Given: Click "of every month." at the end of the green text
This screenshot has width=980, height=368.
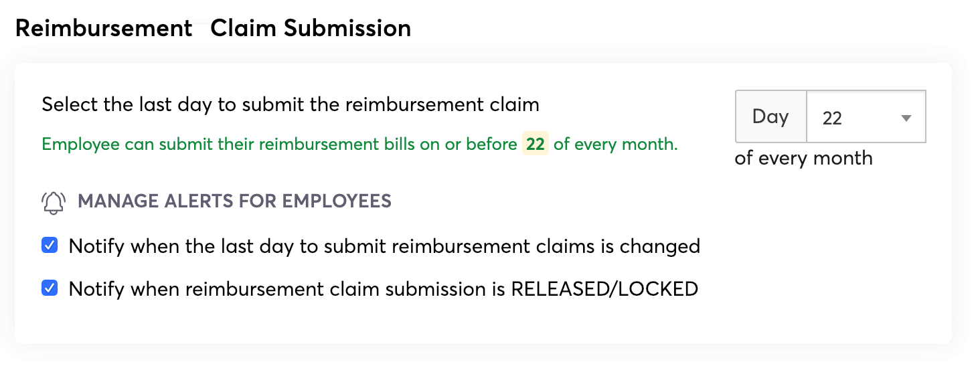Looking at the screenshot, I should coord(615,145).
